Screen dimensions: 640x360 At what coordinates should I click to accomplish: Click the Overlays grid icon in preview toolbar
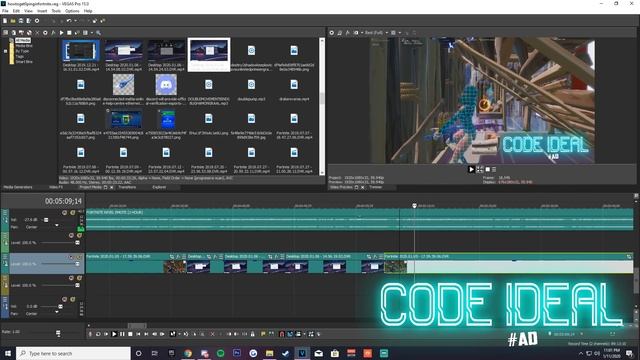click(393, 33)
